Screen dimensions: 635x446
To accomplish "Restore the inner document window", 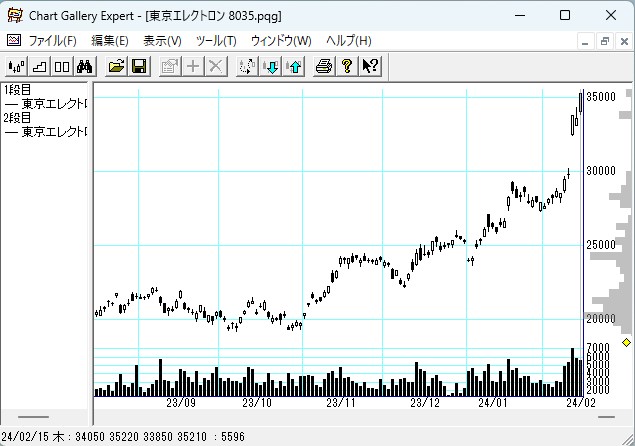I will tap(605, 41).
